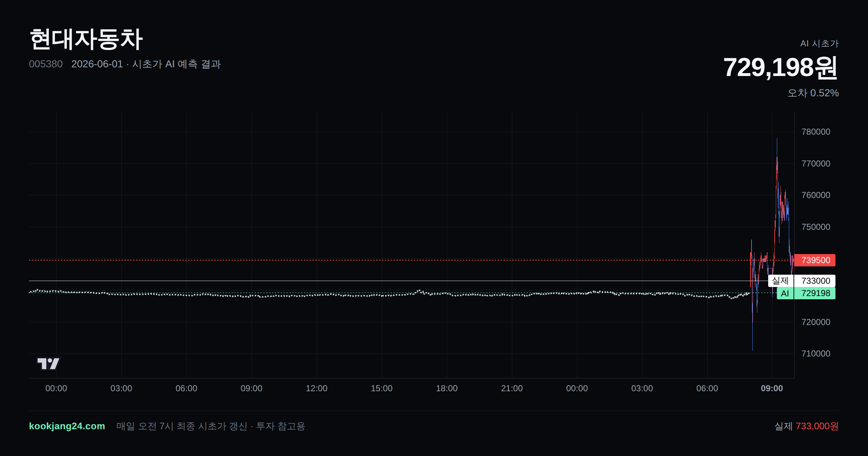
Task: Click the red 739500 price label
Action: pos(815,260)
